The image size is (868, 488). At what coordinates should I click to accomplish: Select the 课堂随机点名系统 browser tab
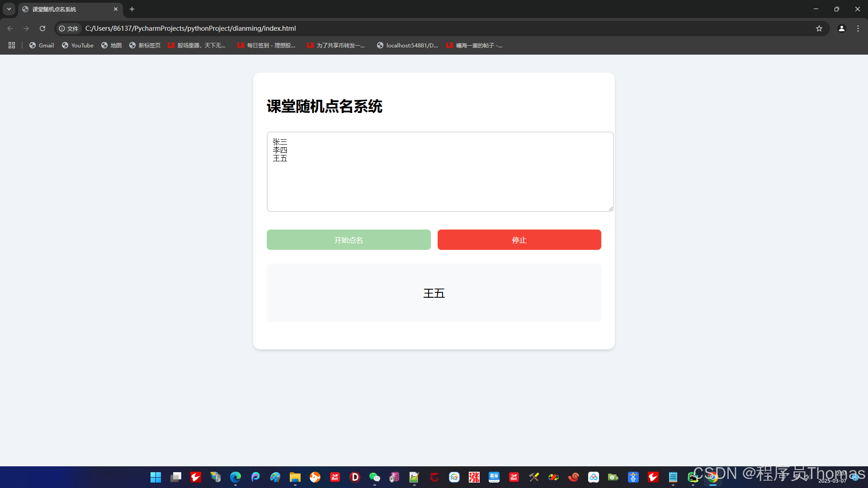tap(68, 9)
